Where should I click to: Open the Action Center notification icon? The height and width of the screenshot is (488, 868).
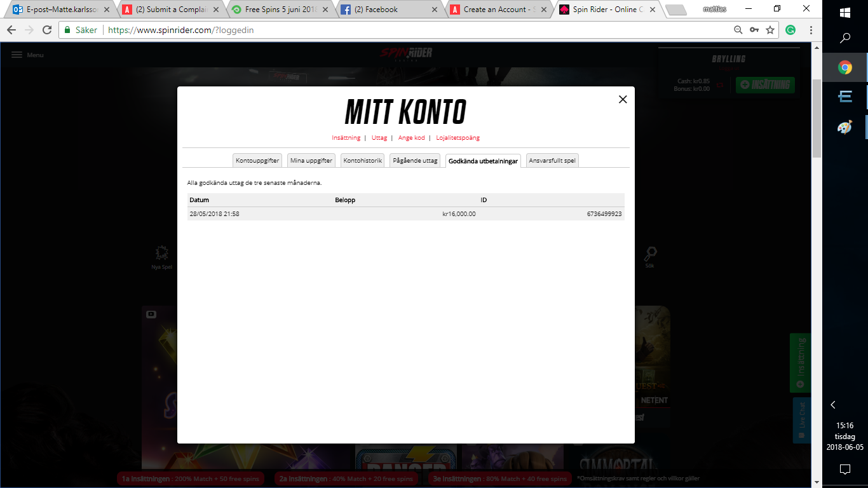point(845,470)
